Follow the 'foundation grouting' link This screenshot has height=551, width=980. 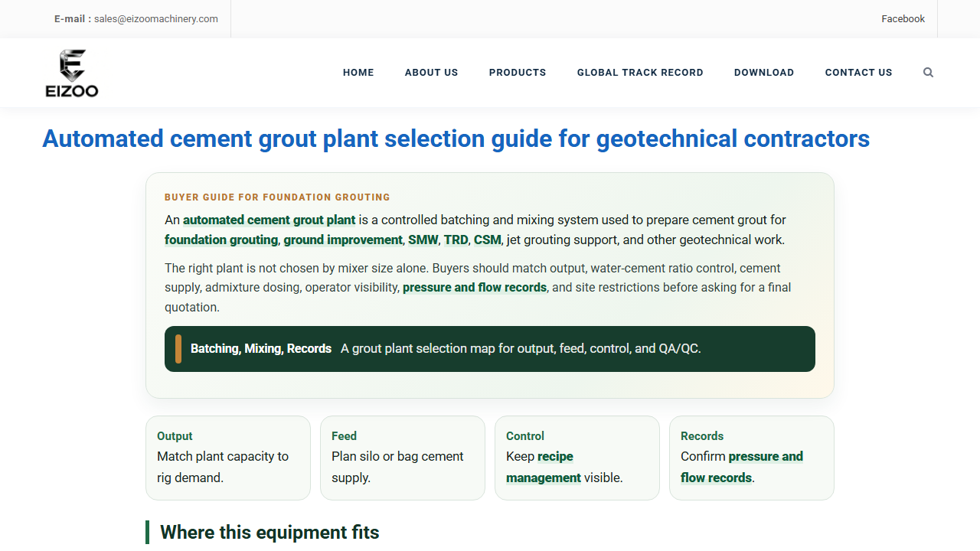point(221,240)
